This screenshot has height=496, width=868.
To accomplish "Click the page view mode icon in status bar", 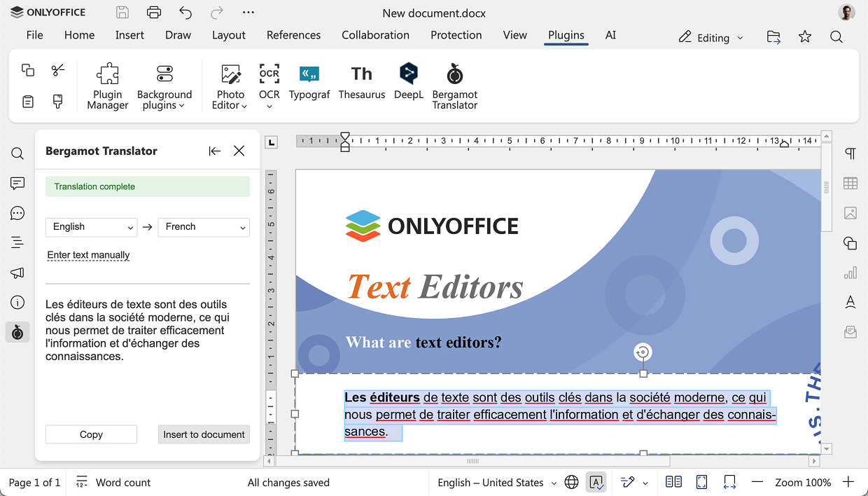I will pyautogui.click(x=673, y=482).
